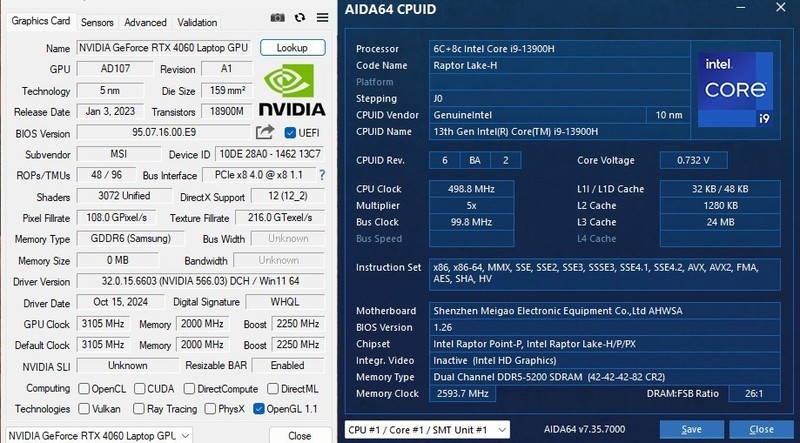Click the Release Date Jan 3, 2023 value
This screenshot has width=800, height=443.
(x=110, y=111)
